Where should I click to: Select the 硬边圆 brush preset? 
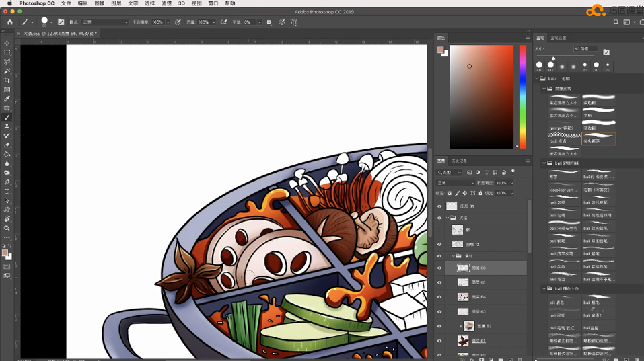tap(599, 125)
